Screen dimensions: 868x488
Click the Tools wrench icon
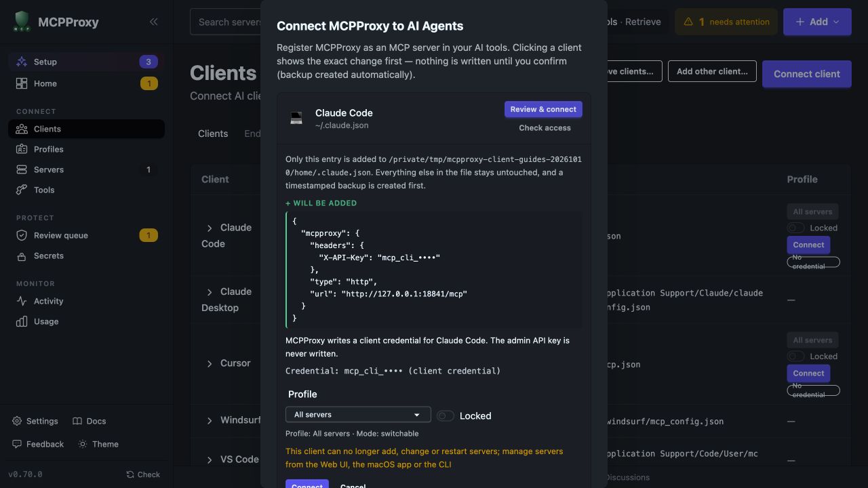pyautogui.click(x=22, y=190)
